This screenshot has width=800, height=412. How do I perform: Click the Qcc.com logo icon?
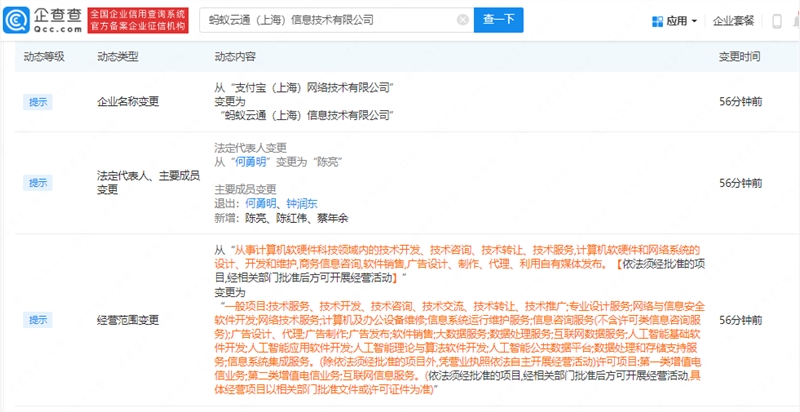pos(16,20)
